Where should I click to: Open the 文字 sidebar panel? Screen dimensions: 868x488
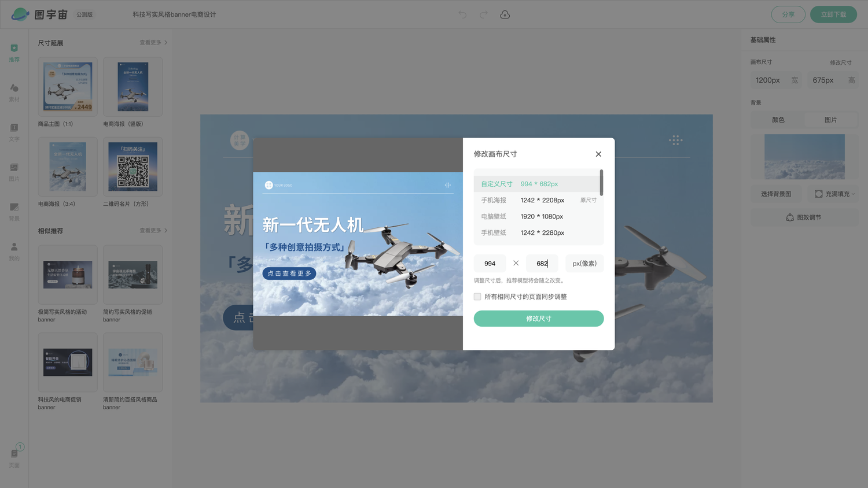pos(14,132)
